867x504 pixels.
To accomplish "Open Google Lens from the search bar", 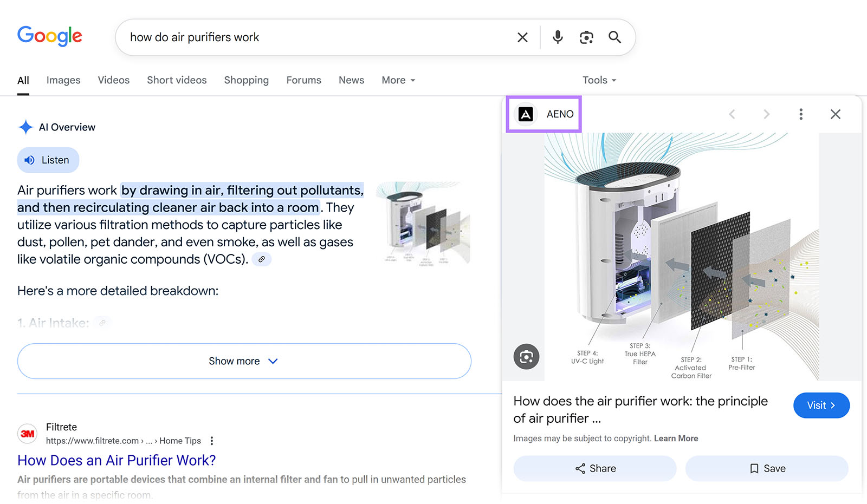I will click(586, 37).
